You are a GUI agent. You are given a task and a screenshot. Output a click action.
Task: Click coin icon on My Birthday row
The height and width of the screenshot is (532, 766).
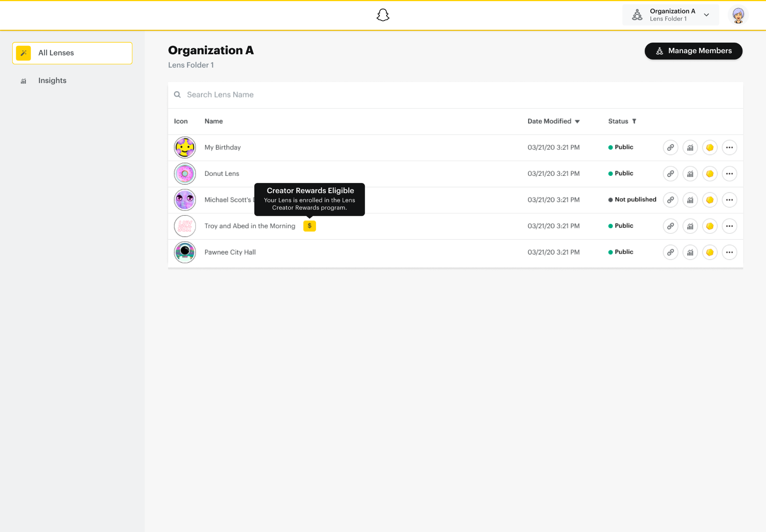click(710, 147)
